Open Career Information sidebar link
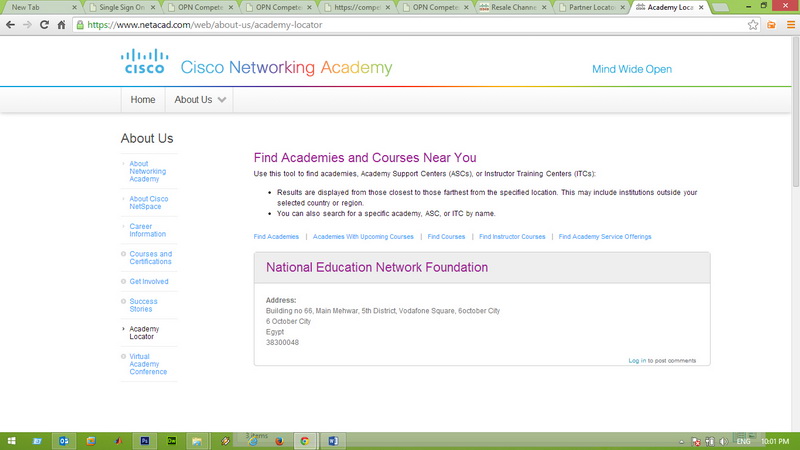The width and height of the screenshot is (800, 450). [147, 230]
